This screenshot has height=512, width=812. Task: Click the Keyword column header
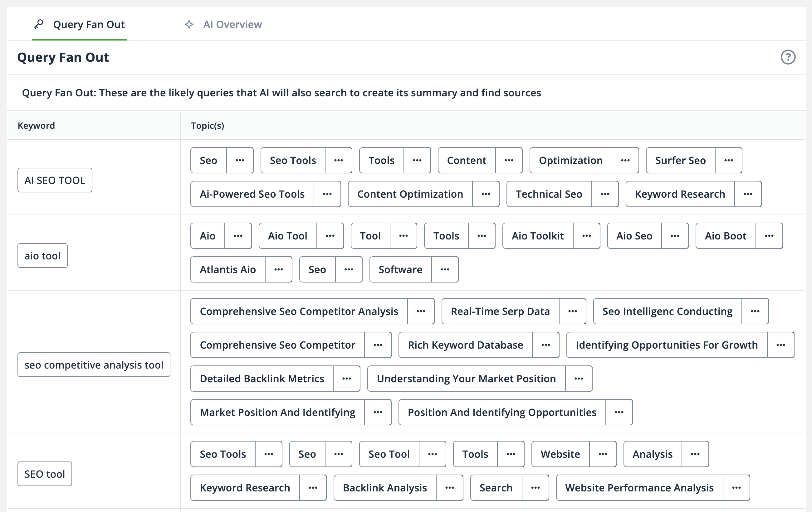coord(37,126)
